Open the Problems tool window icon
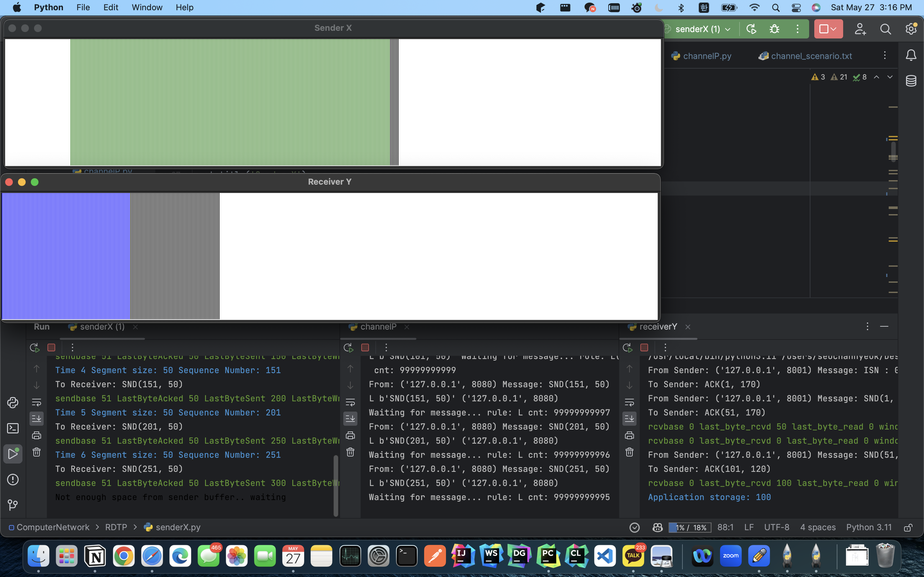 [x=13, y=479]
